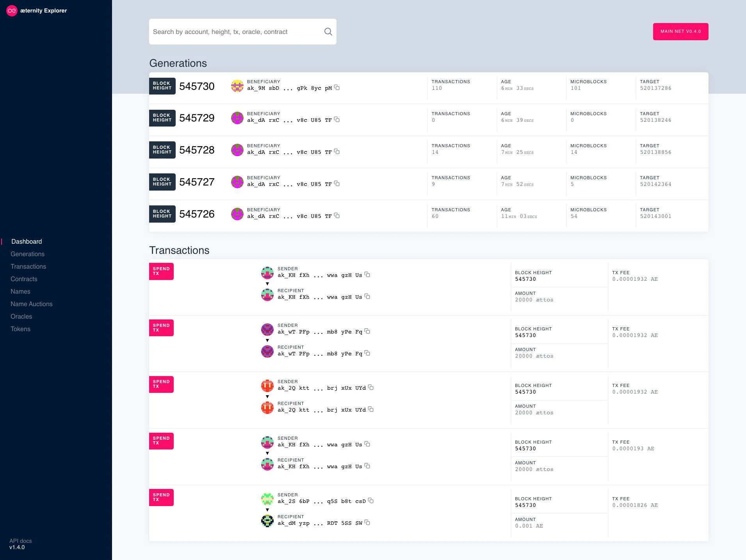Click SPEND TX badge for ak_2S 6bP
This screenshot has height=560, width=746.
[x=161, y=498]
